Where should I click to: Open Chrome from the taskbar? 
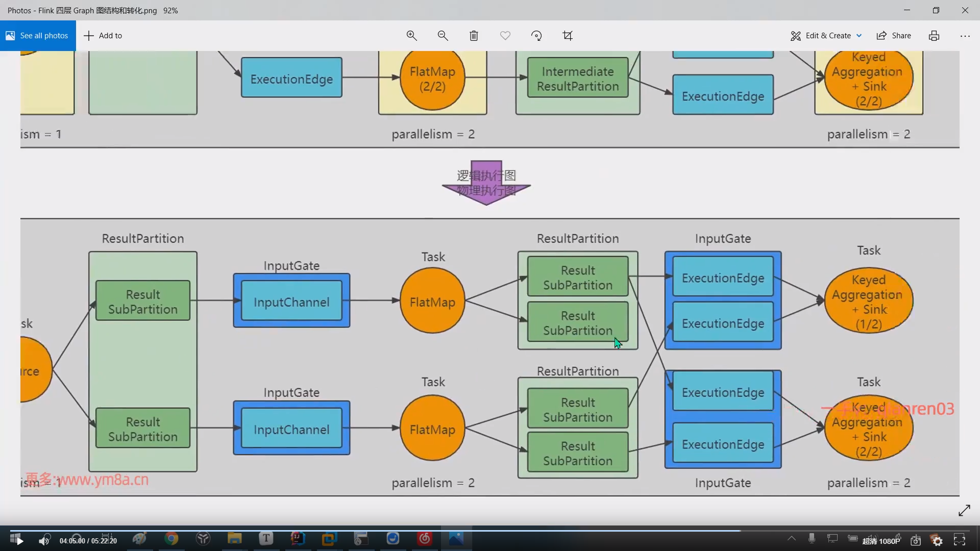pos(171,539)
